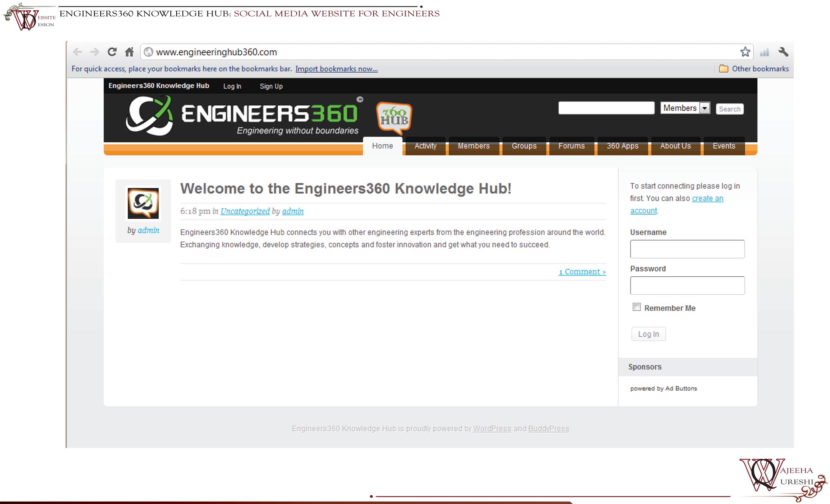Screen dimensions: 830x504
Task: Reload the page with refresh icon
Action: pos(112,52)
